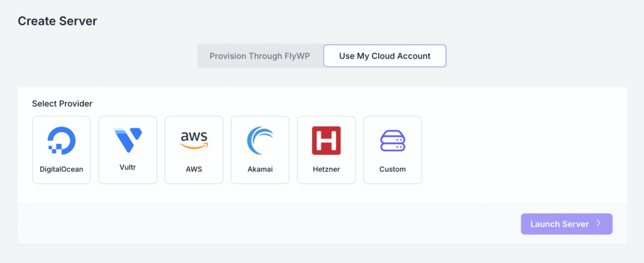The width and height of the screenshot is (644, 263).
Task: Click the Create Server page heading
Action: pyautogui.click(x=57, y=21)
